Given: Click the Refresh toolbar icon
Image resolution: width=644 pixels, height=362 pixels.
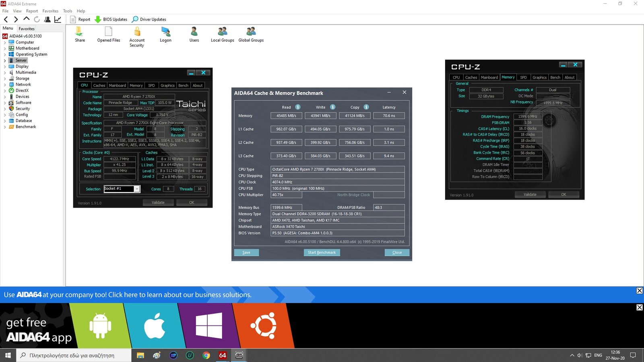Looking at the screenshot, I should click(37, 19).
